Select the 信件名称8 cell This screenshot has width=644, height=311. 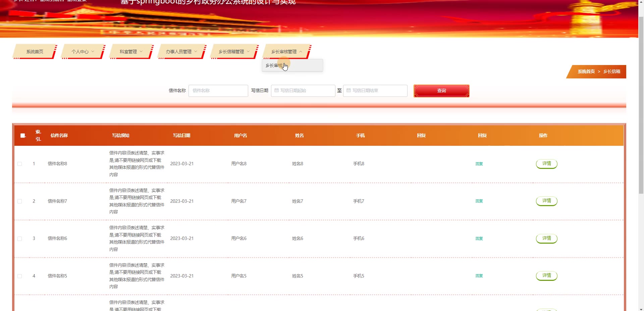[57, 164]
